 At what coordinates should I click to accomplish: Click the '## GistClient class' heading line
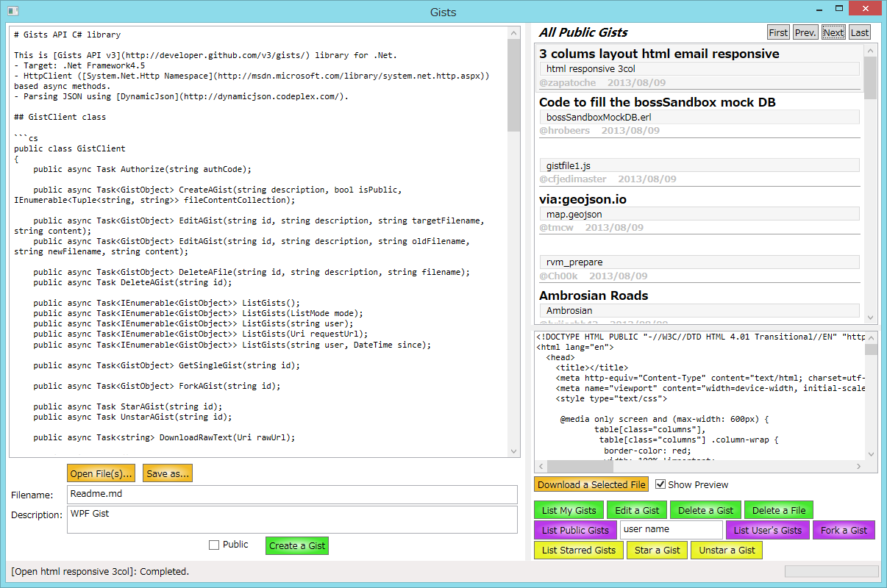(x=60, y=117)
